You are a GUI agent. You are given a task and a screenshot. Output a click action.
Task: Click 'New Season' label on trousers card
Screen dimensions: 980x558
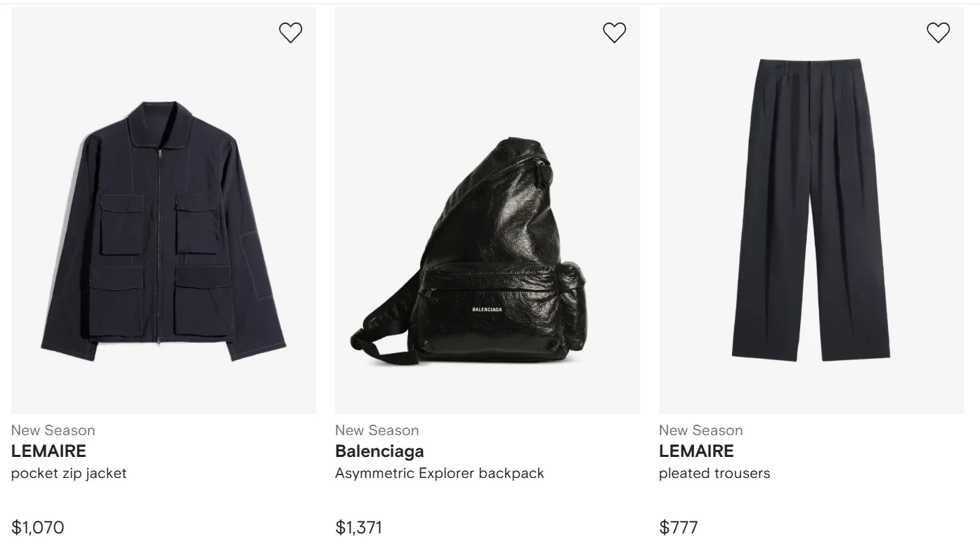point(700,430)
